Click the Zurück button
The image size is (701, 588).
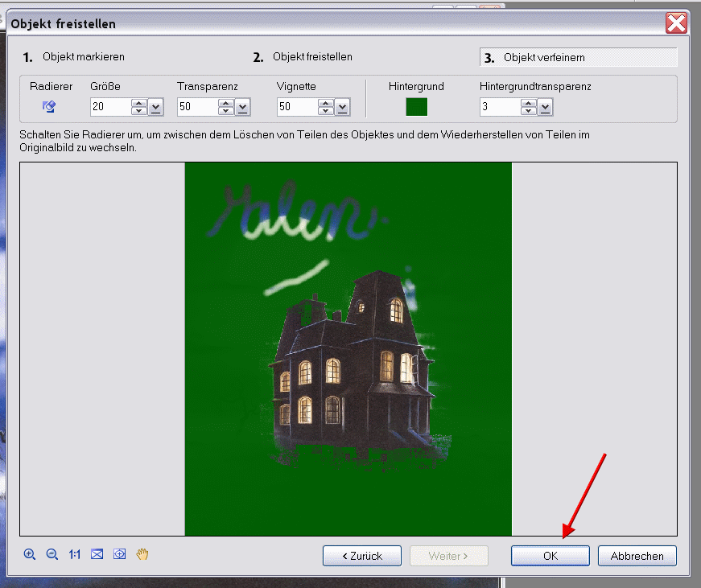(362, 556)
